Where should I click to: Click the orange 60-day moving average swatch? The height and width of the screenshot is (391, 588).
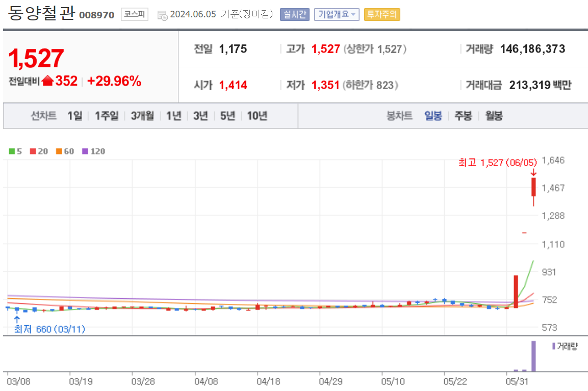point(59,151)
